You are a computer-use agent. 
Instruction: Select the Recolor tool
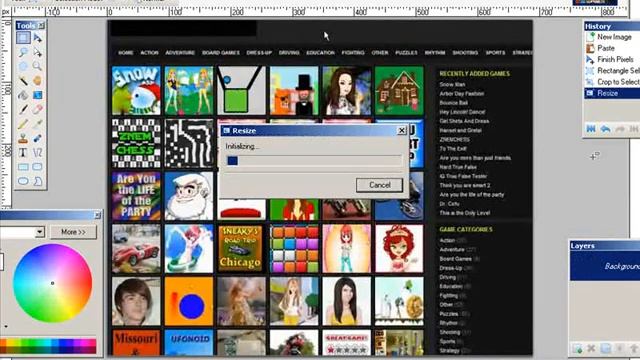tap(38, 138)
